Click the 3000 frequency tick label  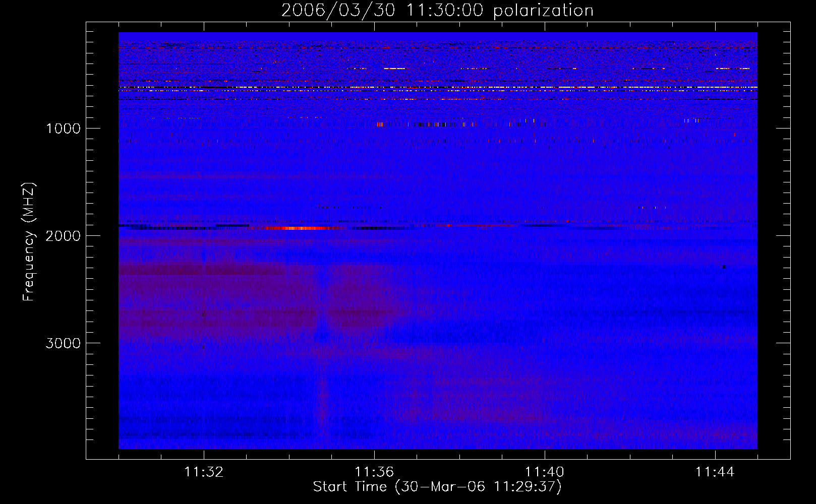pos(63,343)
